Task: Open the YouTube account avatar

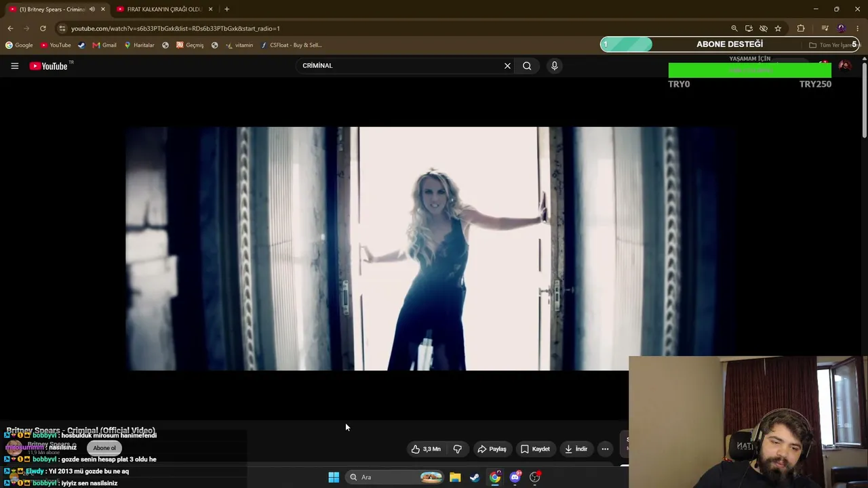Action: (845, 66)
